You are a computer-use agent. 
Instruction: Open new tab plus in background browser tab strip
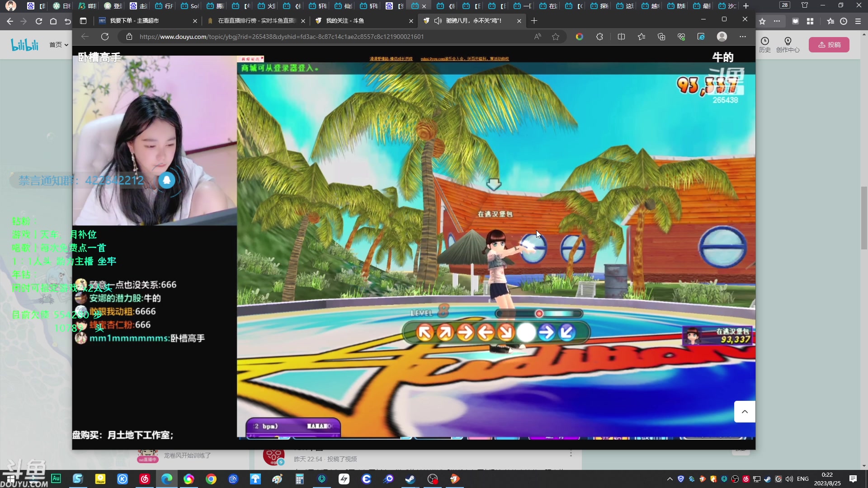[746, 6]
